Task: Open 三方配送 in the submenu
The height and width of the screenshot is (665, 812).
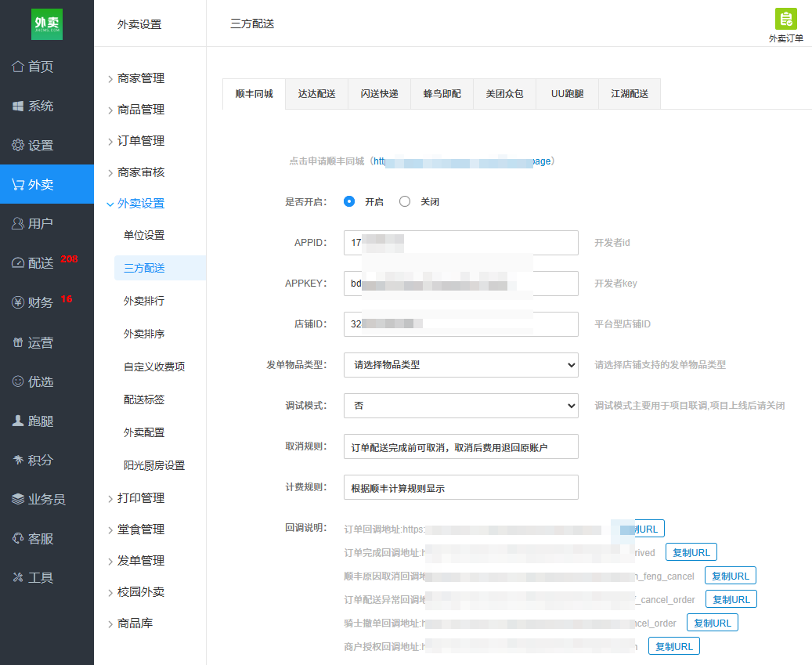Action: point(160,268)
